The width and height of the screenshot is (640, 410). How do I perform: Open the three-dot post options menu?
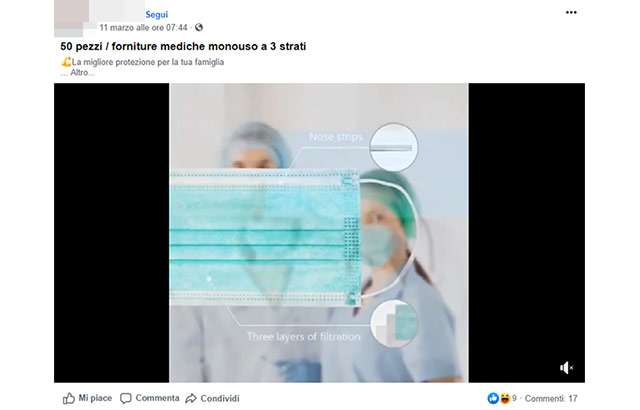(x=571, y=13)
